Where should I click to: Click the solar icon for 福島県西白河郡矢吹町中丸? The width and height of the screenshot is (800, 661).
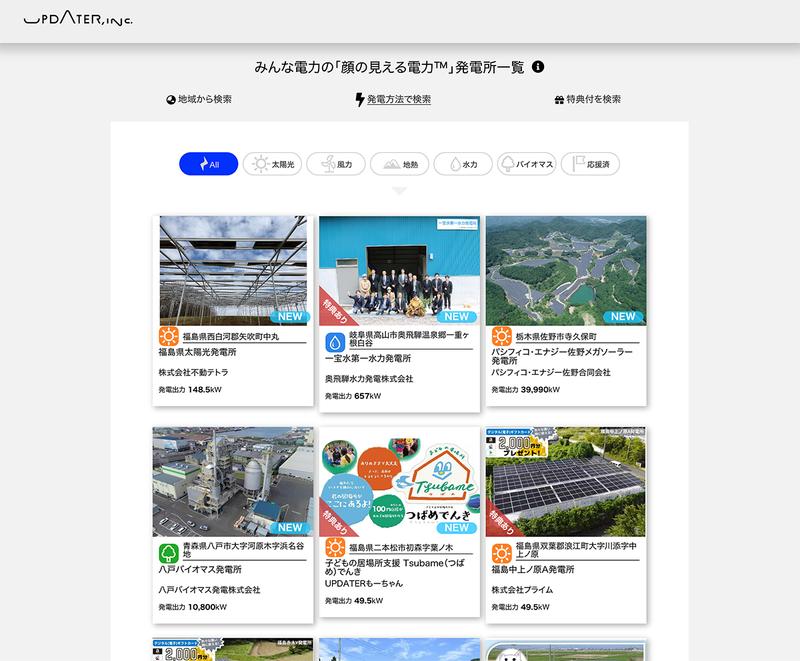(168, 337)
